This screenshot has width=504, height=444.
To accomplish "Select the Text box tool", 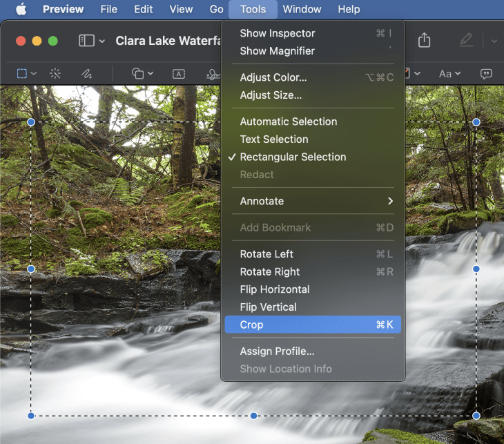I will [x=179, y=74].
